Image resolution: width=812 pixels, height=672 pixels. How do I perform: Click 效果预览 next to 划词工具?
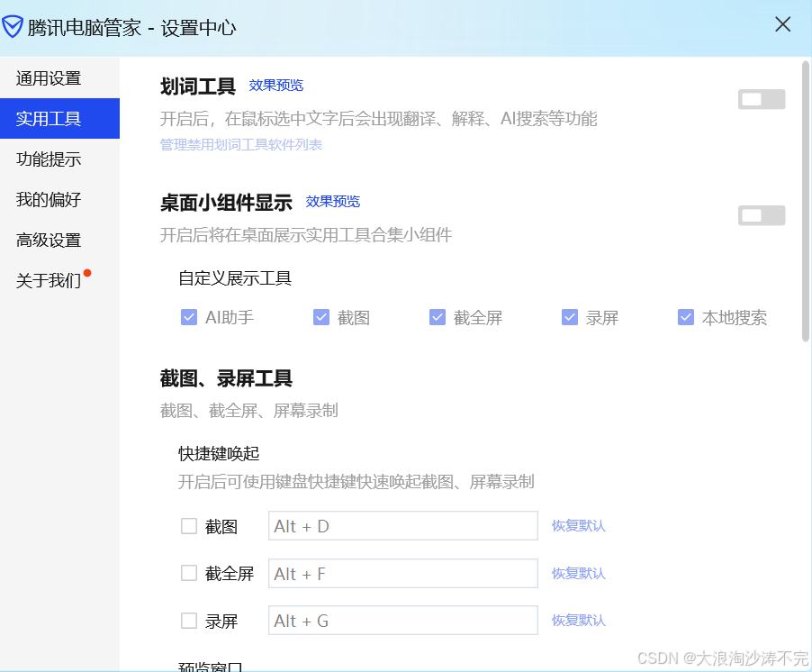276,85
